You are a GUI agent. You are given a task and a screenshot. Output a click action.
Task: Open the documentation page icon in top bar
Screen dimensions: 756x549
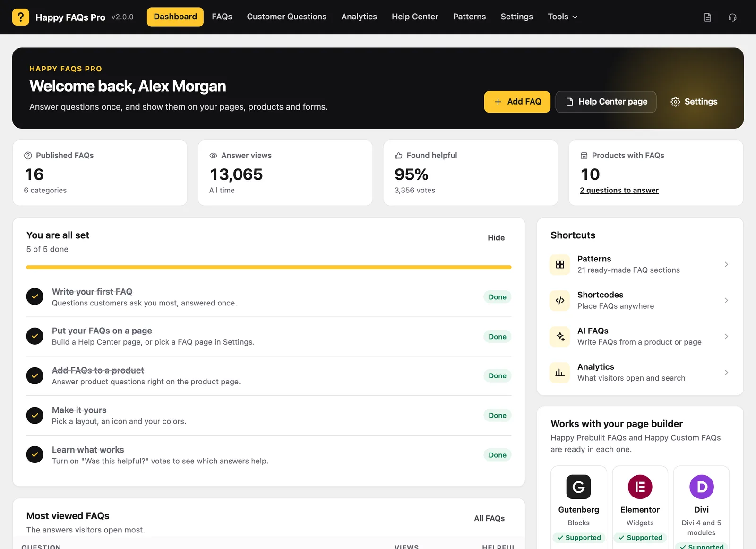coord(707,17)
